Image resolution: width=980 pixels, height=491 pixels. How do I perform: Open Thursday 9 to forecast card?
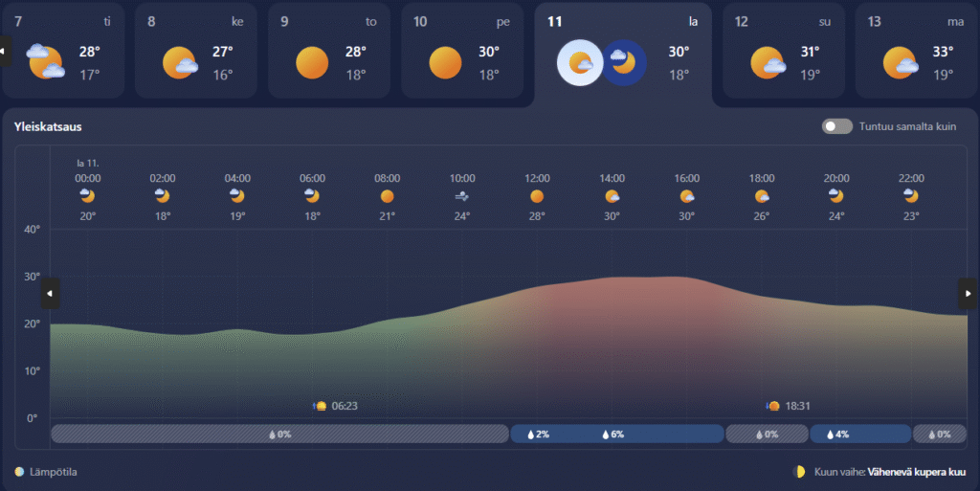329,51
